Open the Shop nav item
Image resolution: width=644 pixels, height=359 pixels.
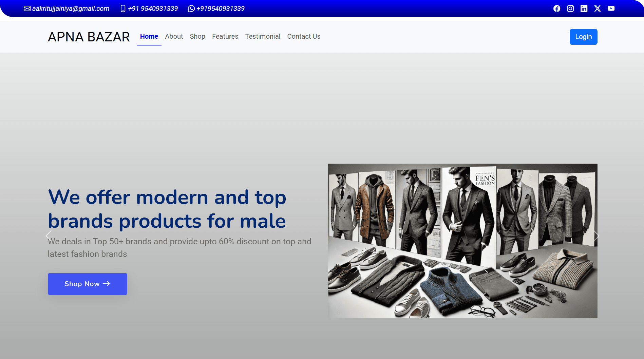point(197,36)
